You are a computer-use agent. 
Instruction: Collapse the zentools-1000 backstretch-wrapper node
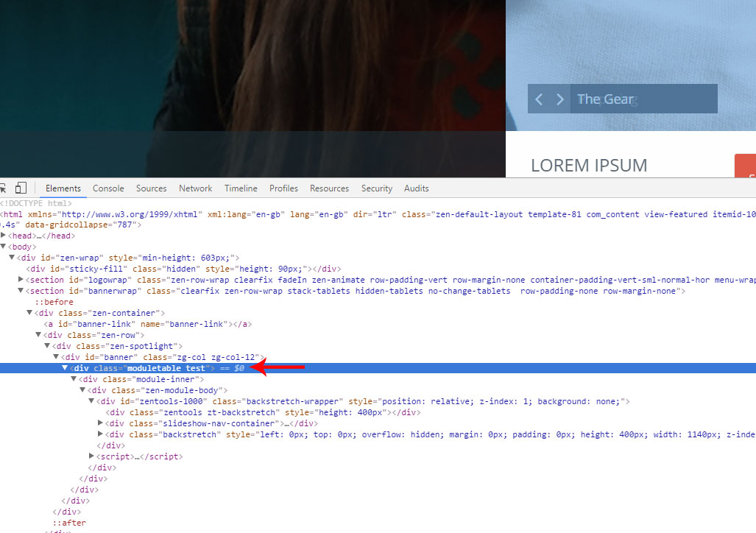[91, 400]
